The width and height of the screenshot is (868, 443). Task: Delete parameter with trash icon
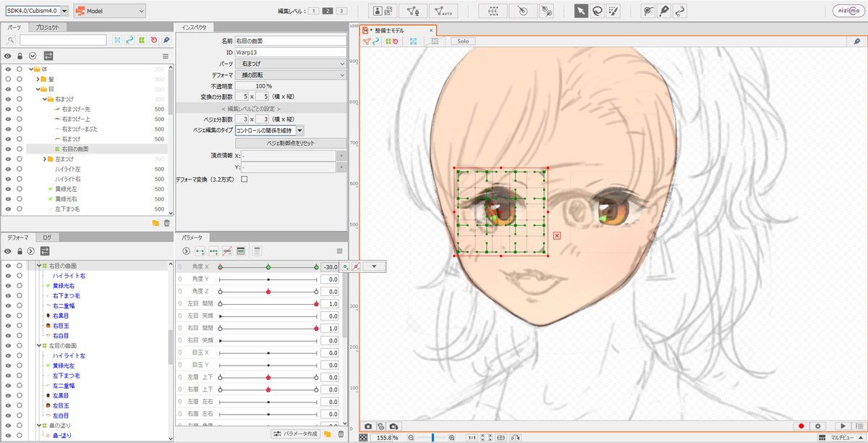341,434
